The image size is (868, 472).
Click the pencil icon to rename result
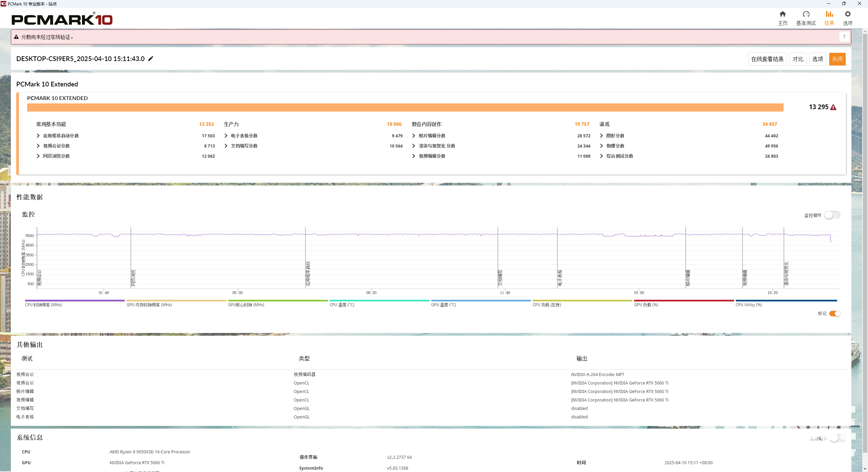click(151, 59)
